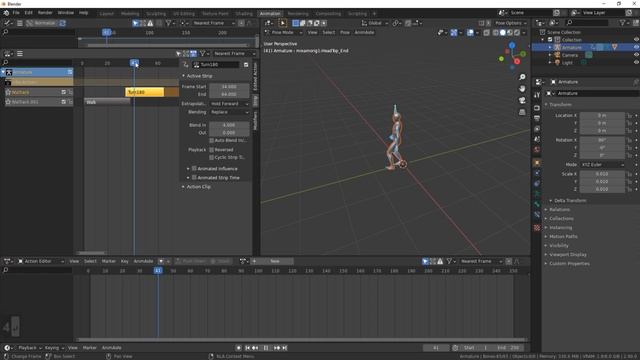
Task: Open the Bone Constraints red tab icon
Action: point(537,228)
